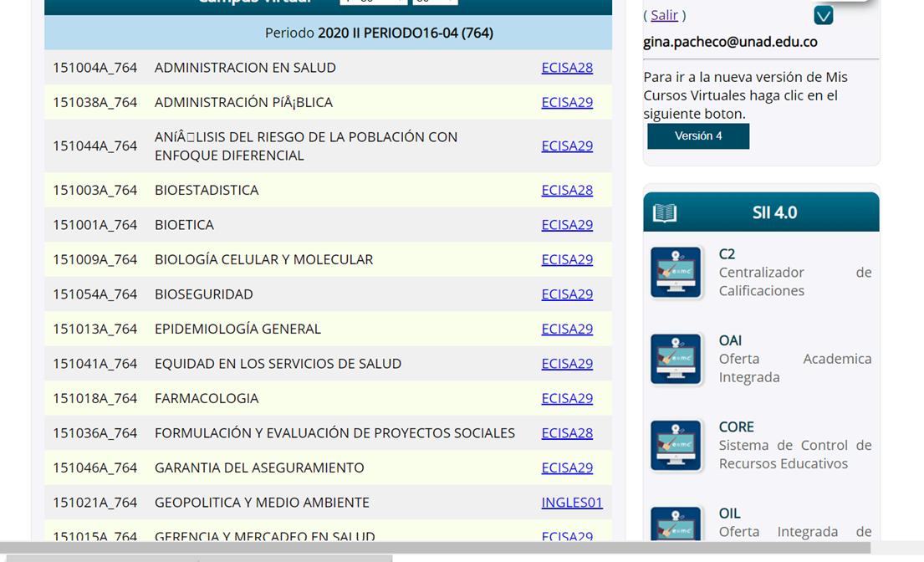Open the OIL Oferta Integrada icon

click(676, 524)
